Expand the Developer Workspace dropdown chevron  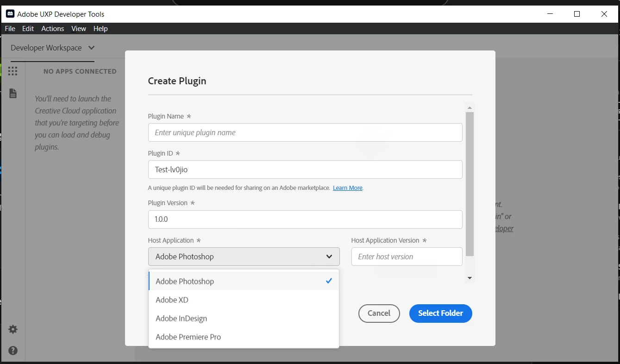(x=91, y=48)
